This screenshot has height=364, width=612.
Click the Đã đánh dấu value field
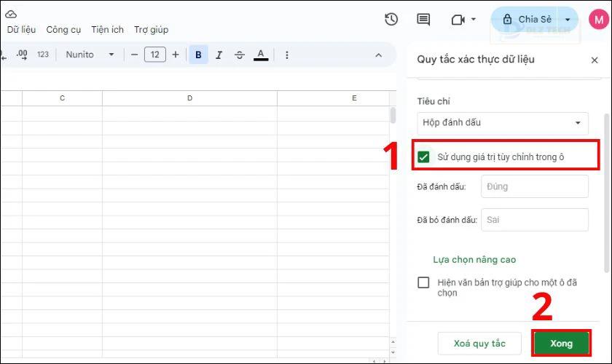[x=534, y=186]
